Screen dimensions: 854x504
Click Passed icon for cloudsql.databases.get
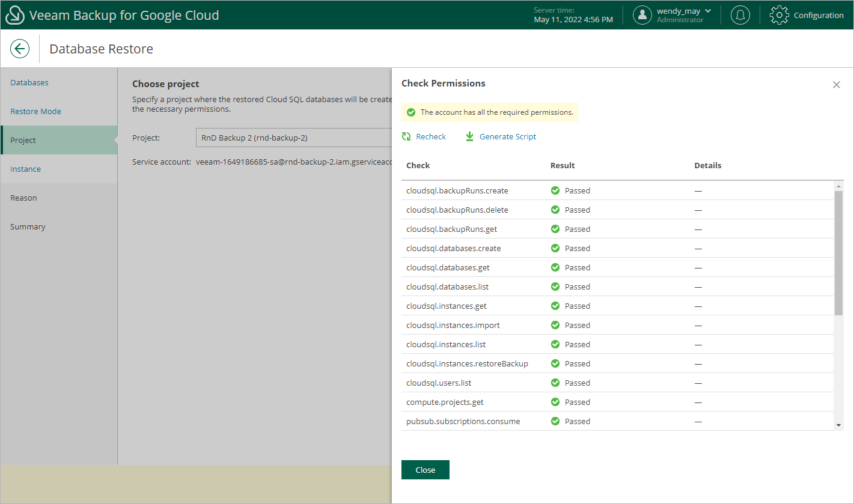555,267
